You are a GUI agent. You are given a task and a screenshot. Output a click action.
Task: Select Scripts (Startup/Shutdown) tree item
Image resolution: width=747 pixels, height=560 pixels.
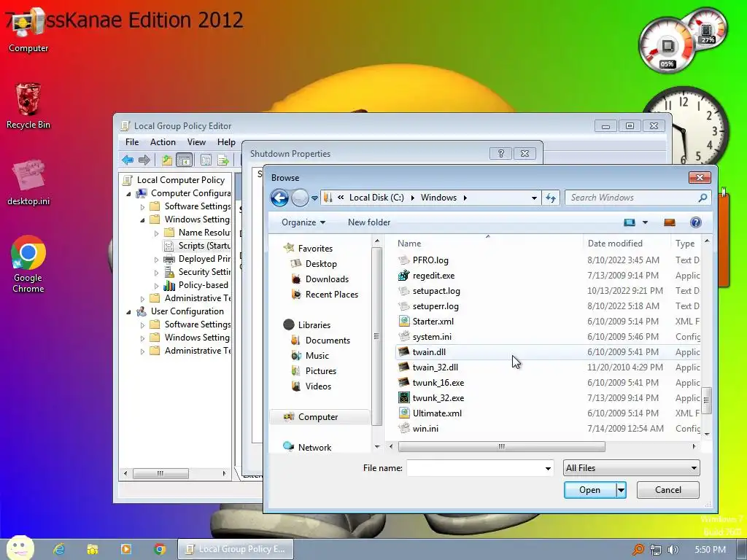(x=204, y=246)
